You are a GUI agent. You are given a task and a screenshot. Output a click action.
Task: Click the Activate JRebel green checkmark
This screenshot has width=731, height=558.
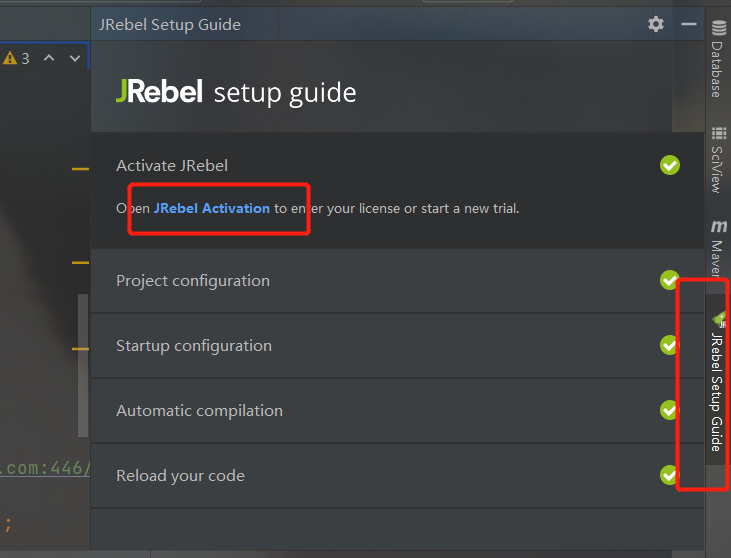click(x=669, y=165)
